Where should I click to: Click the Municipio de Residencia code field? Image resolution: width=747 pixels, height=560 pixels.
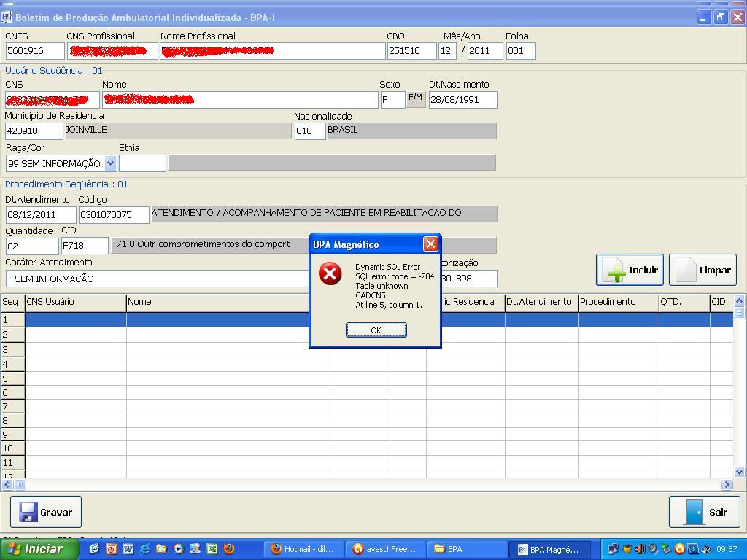pyautogui.click(x=34, y=131)
